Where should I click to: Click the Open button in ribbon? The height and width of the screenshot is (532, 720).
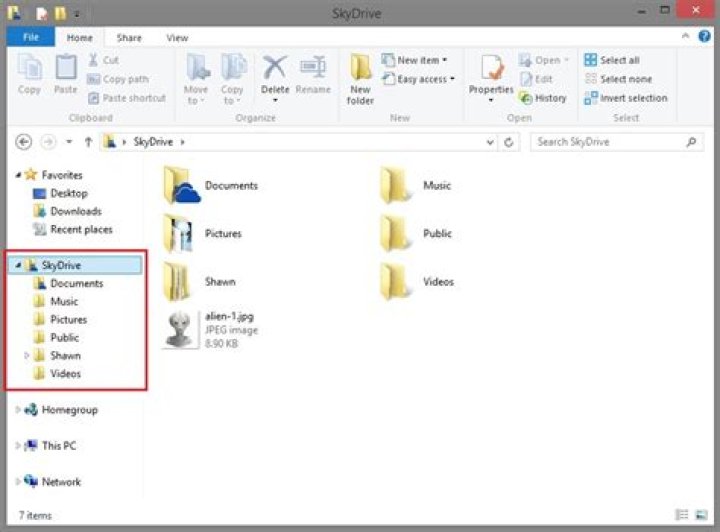click(544, 60)
